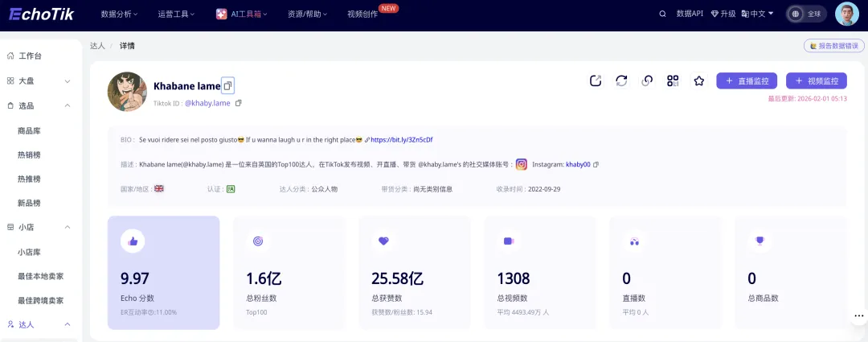Click the 总视频数 video icon
Screen dimensions: 868x342
point(509,241)
